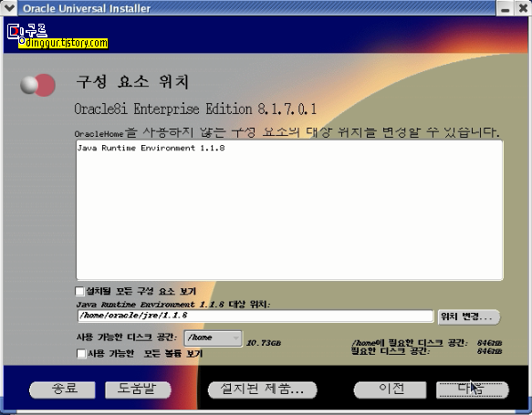The height and width of the screenshot is (415, 532).
Task: Click the 구성 요소 위치 page title
Action: pos(132,82)
